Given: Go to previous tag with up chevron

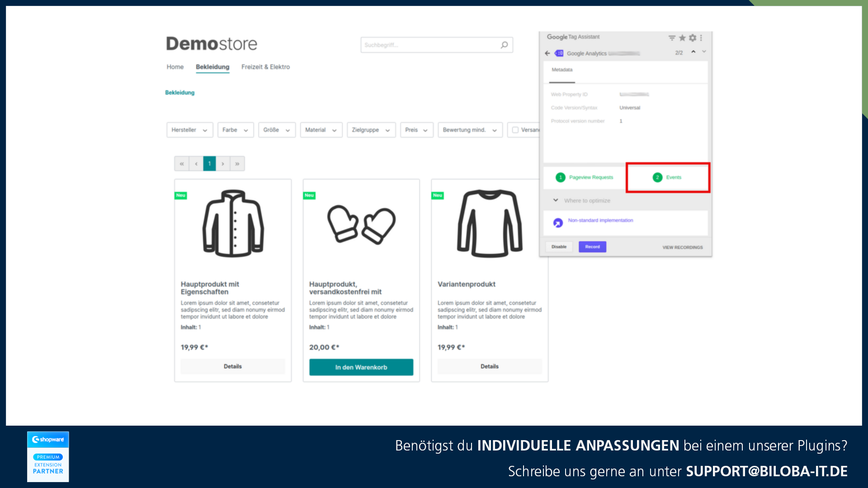Looking at the screenshot, I should (693, 52).
